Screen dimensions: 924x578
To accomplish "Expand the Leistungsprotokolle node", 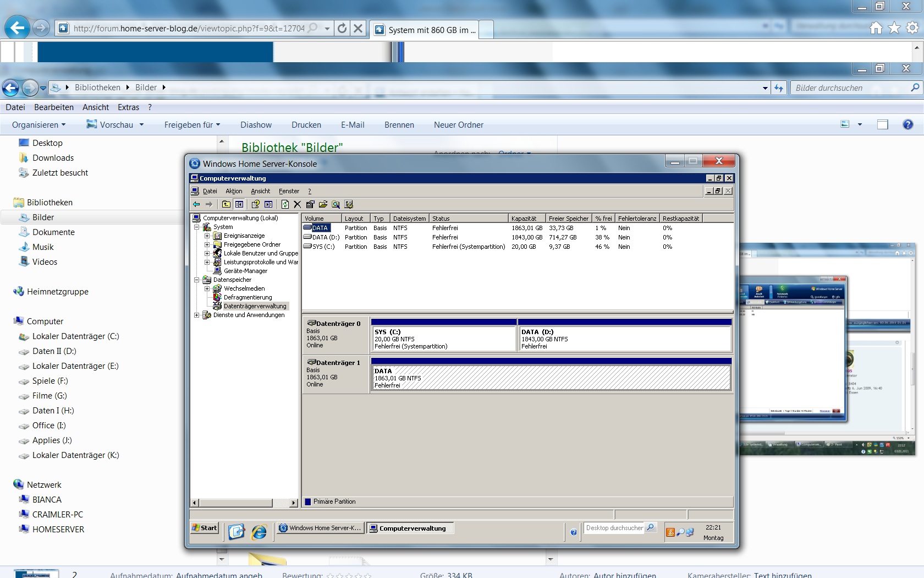I will tap(207, 262).
